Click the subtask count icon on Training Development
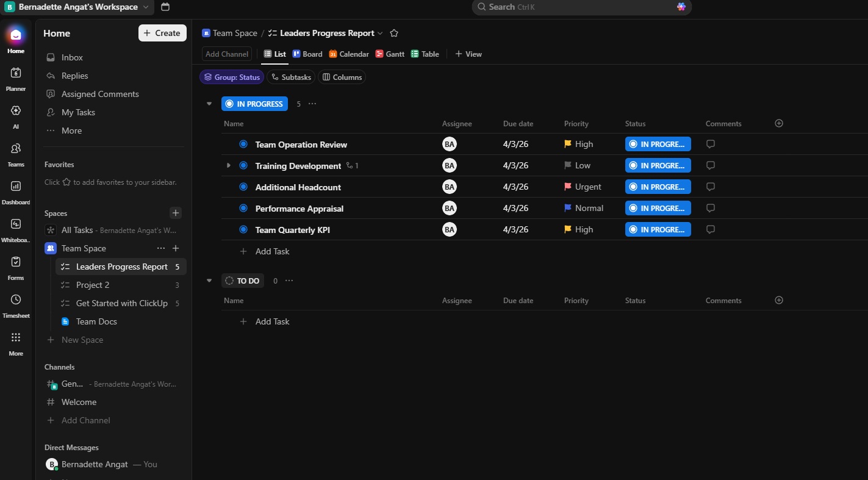 [352, 166]
